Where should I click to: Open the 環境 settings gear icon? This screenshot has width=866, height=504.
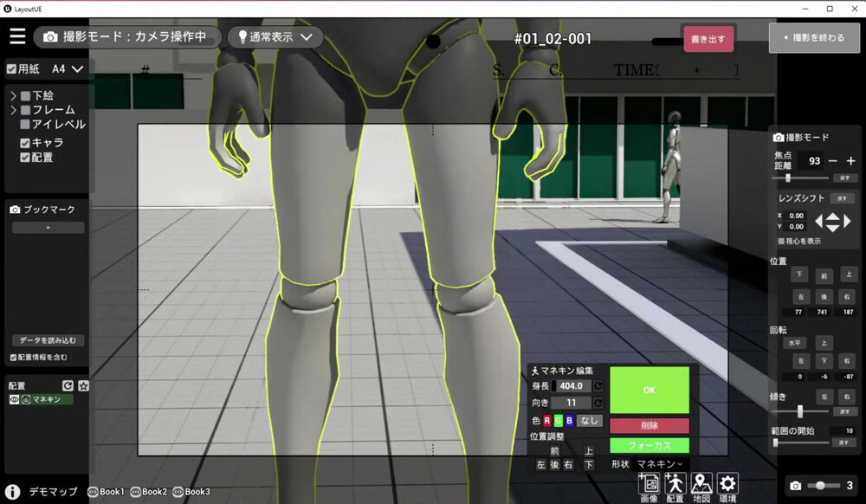tap(727, 484)
